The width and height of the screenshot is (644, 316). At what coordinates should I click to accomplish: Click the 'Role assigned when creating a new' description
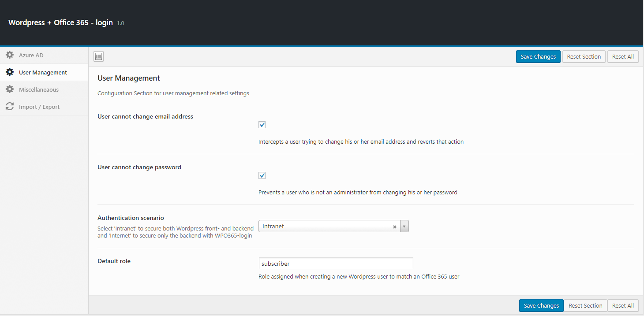click(x=359, y=277)
